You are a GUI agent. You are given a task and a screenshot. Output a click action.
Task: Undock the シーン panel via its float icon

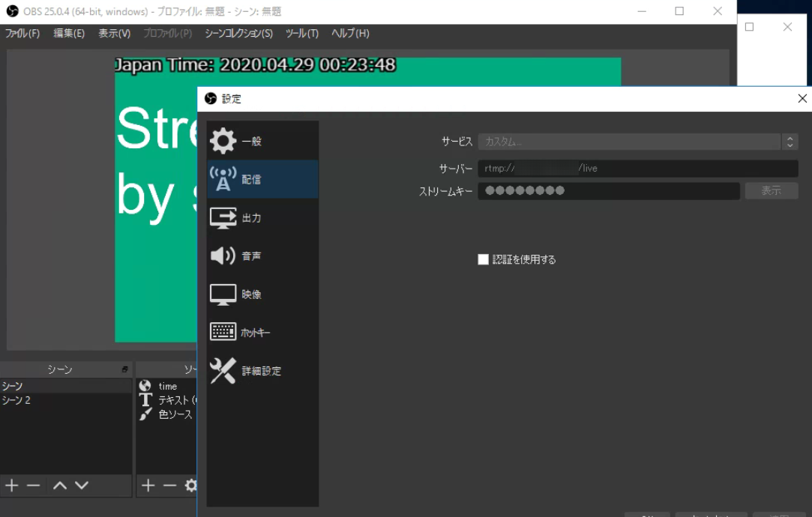[x=124, y=369]
